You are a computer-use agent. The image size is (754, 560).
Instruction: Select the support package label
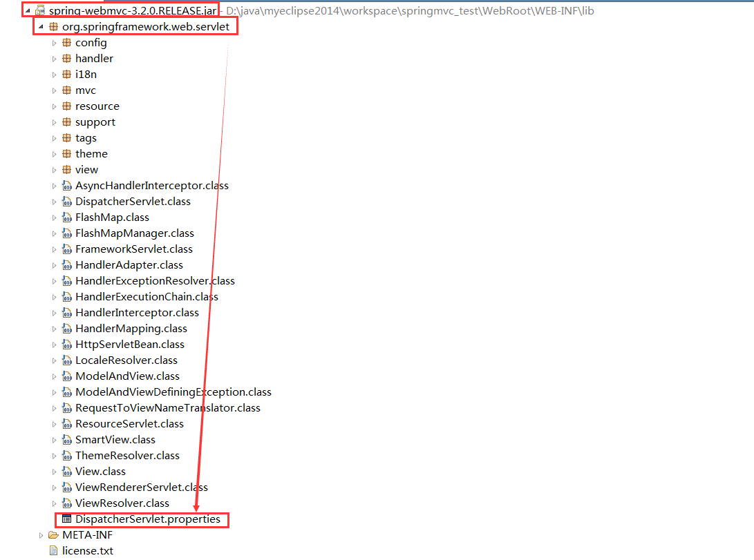(95, 122)
